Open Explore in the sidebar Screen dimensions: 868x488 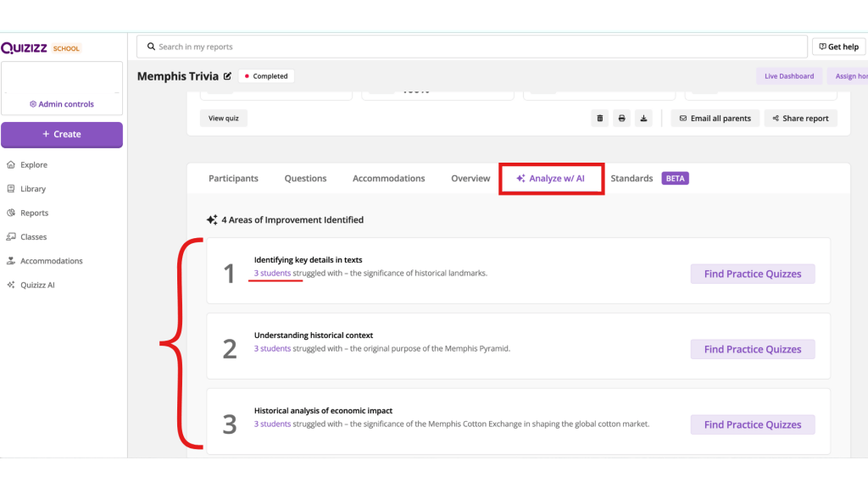click(34, 165)
